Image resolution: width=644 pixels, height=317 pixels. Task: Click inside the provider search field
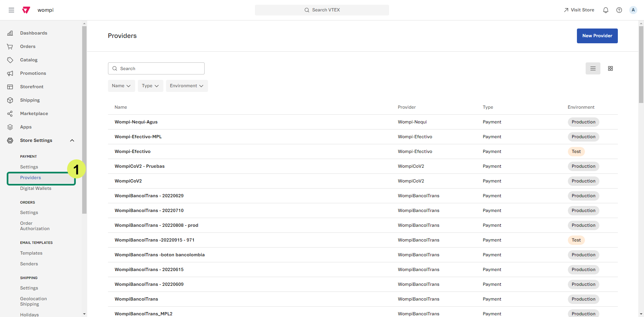(x=156, y=68)
